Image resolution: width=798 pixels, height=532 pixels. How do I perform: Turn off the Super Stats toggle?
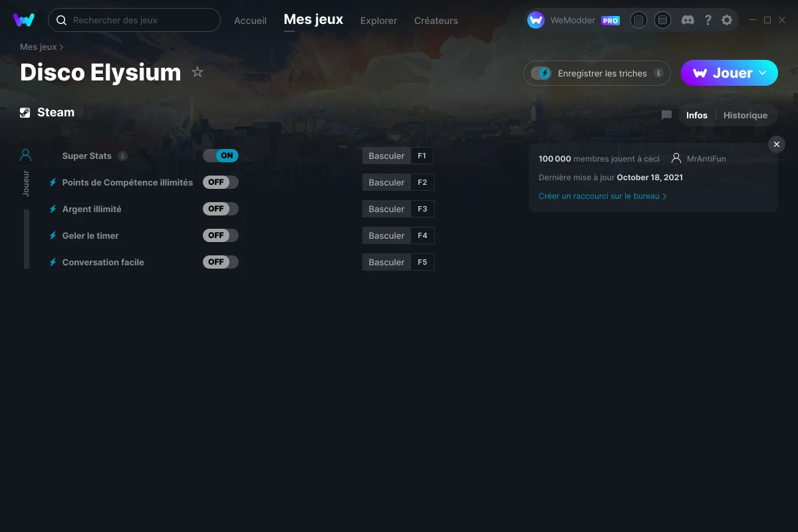point(221,156)
